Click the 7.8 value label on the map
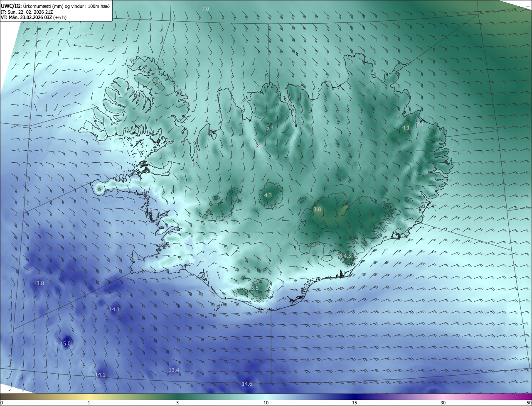 coord(419,124)
